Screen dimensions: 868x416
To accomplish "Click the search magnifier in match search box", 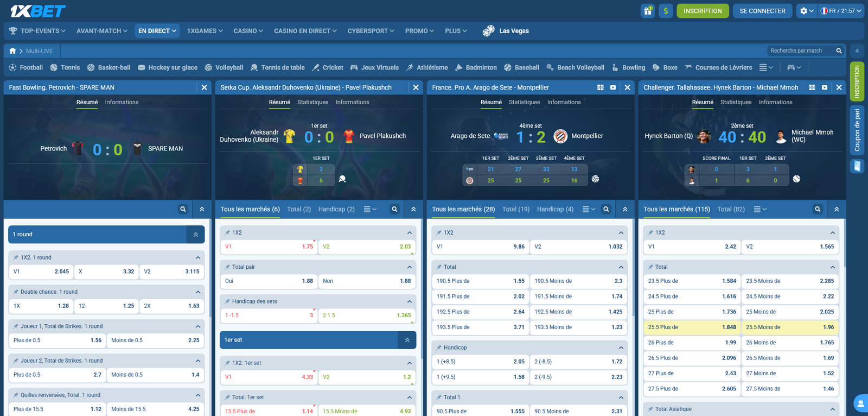I will pyautogui.click(x=839, y=51).
